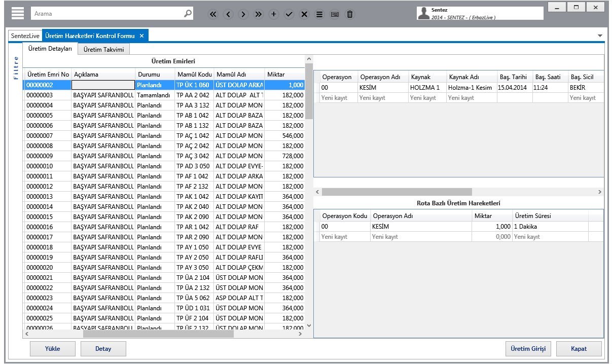Screen dimensions: 612x364
Task: Delete record using trash icon
Action: (350, 14)
